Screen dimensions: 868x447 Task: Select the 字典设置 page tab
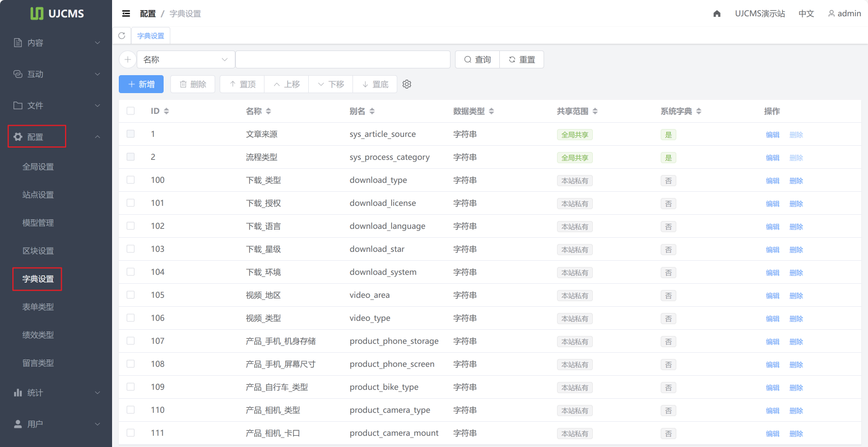(151, 35)
